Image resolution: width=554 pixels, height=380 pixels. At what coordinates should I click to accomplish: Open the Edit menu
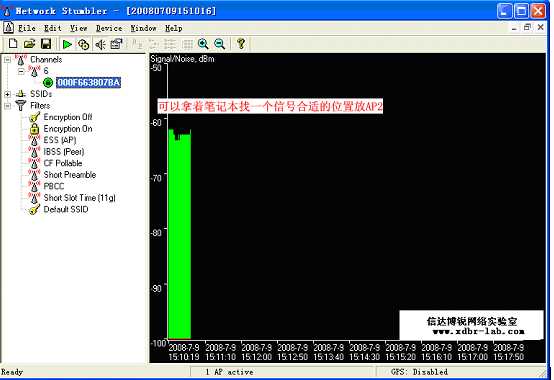pyautogui.click(x=53, y=28)
